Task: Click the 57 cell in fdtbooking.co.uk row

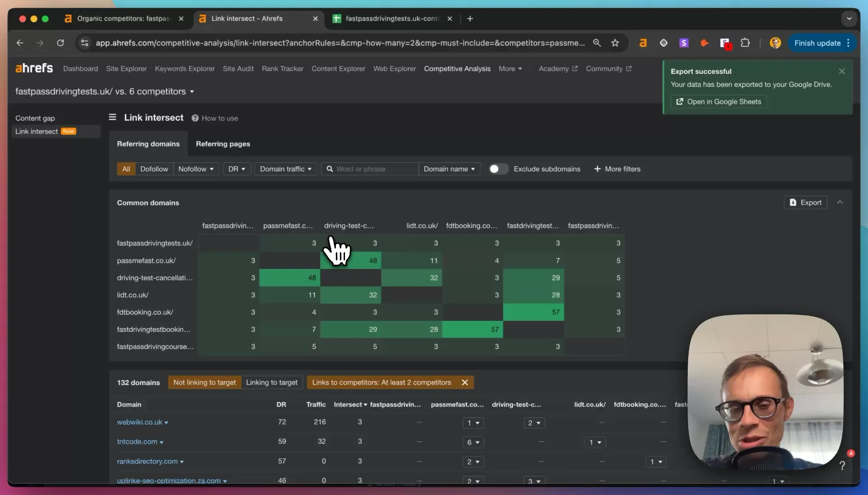Action: [x=534, y=312]
